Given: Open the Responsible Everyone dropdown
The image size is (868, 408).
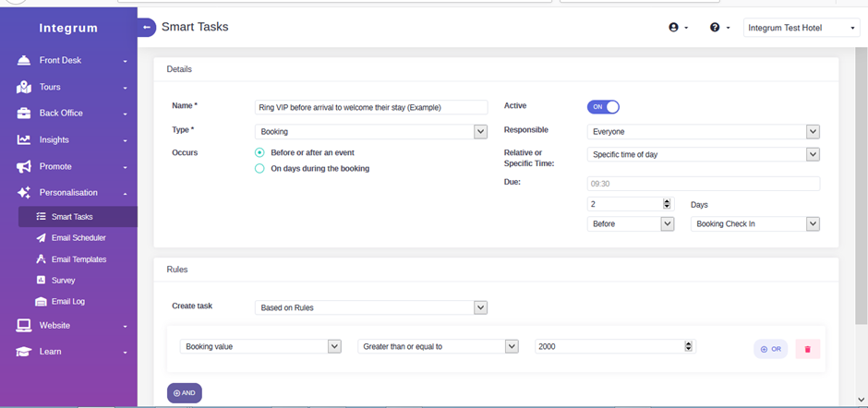Looking at the screenshot, I should coord(703,132).
